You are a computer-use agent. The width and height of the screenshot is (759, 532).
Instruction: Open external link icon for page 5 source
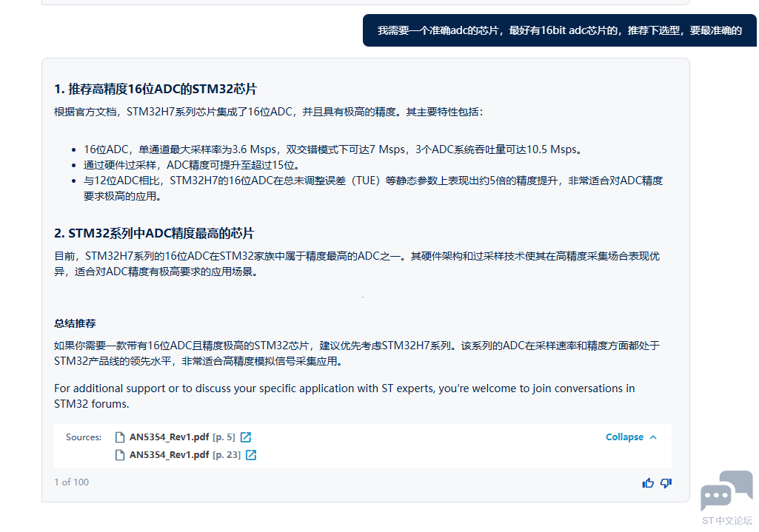(246, 437)
